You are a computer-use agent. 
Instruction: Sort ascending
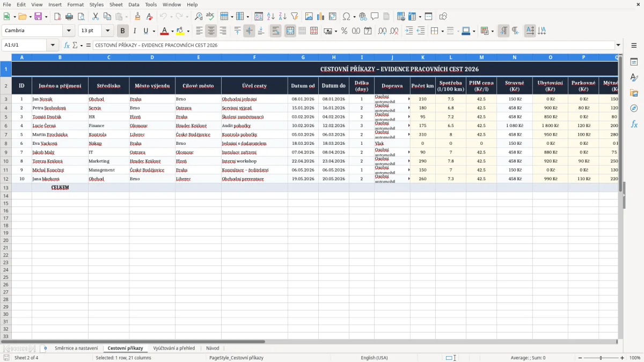270,17
